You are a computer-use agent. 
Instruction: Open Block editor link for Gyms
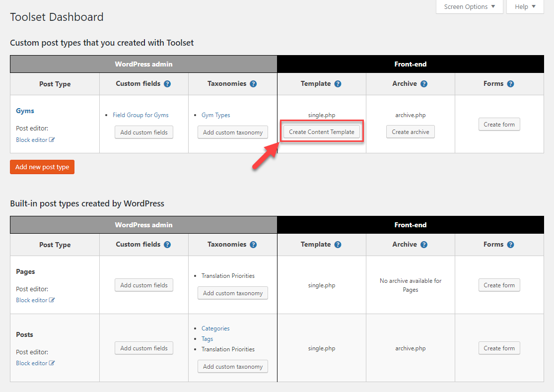click(x=31, y=140)
